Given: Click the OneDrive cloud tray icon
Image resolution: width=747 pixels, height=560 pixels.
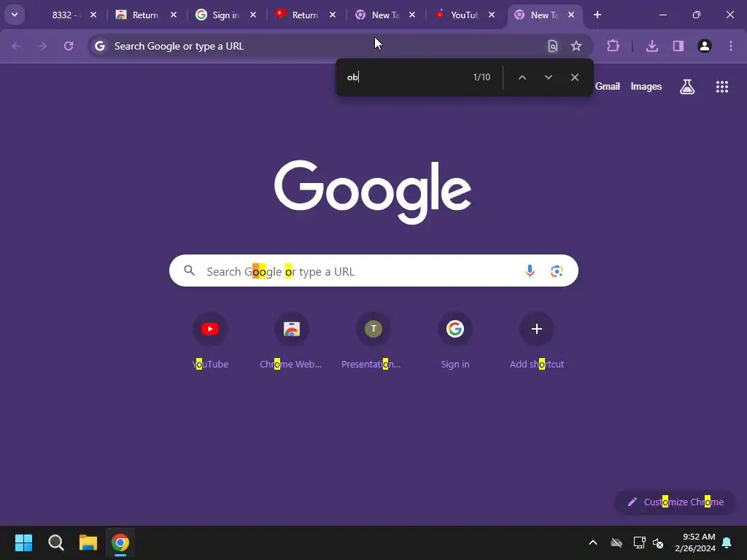Looking at the screenshot, I should (x=616, y=542).
